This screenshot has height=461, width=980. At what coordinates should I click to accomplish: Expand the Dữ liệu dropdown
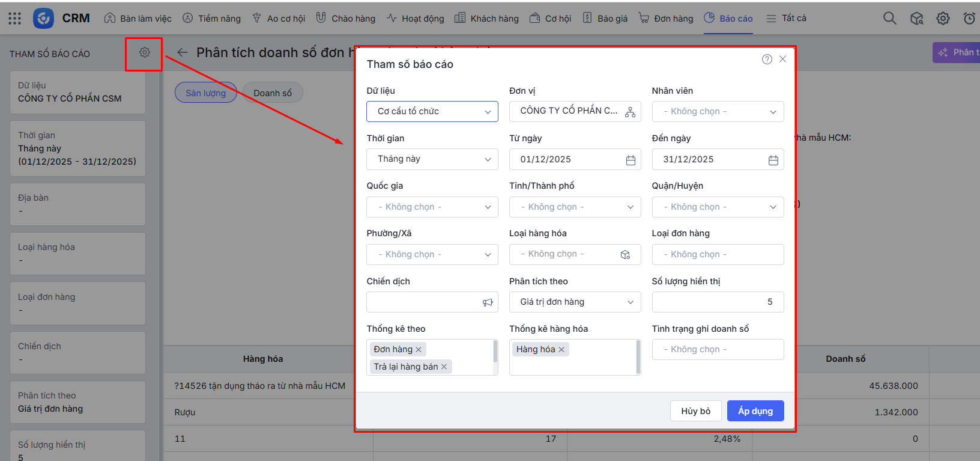click(432, 112)
